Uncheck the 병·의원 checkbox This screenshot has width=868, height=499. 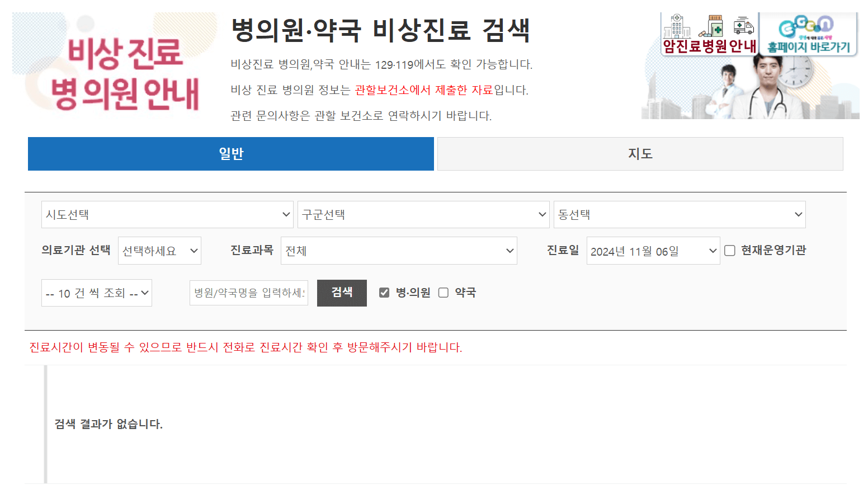[x=384, y=292]
